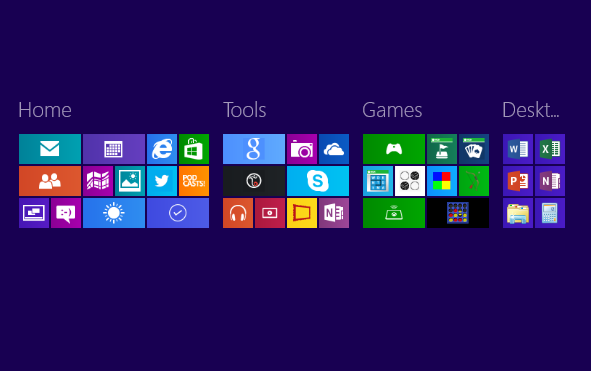Image resolution: width=591 pixels, height=371 pixels.
Task: Open the dark tile with circular logo
Action: [x=254, y=181]
